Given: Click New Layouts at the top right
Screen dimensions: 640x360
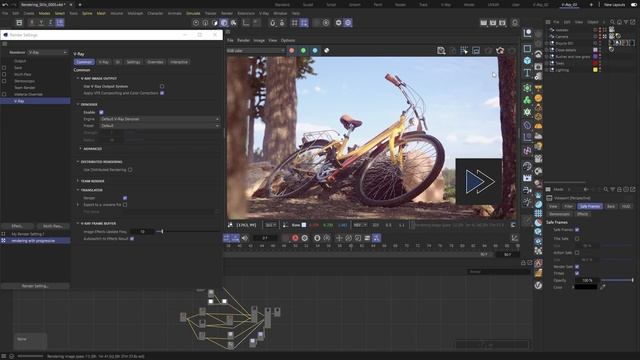Looking at the screenshot, I should click(614, 4).
